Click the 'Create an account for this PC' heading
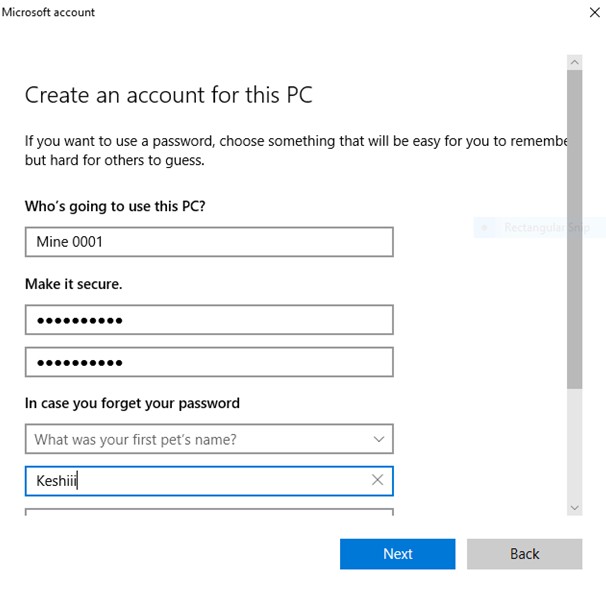The image size is (606, 592). point(169,95)
